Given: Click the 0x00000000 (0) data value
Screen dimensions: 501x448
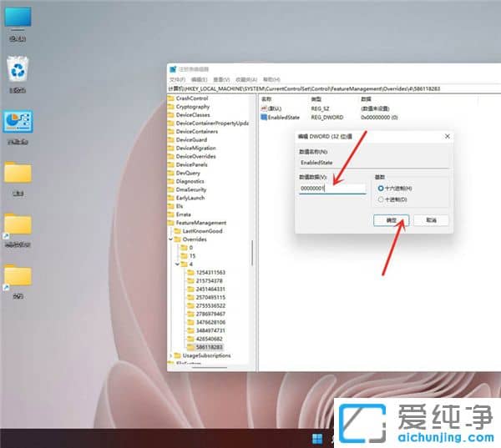Looking at the screenshot, I should (379, 117).
